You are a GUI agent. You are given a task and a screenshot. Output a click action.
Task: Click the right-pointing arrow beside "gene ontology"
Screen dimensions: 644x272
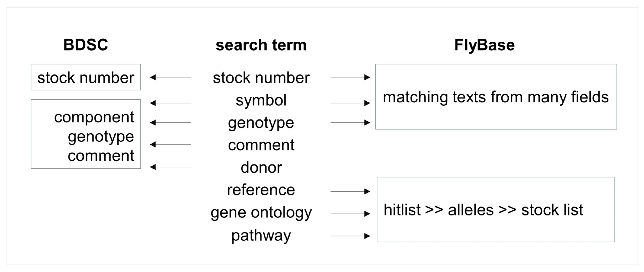350,214
